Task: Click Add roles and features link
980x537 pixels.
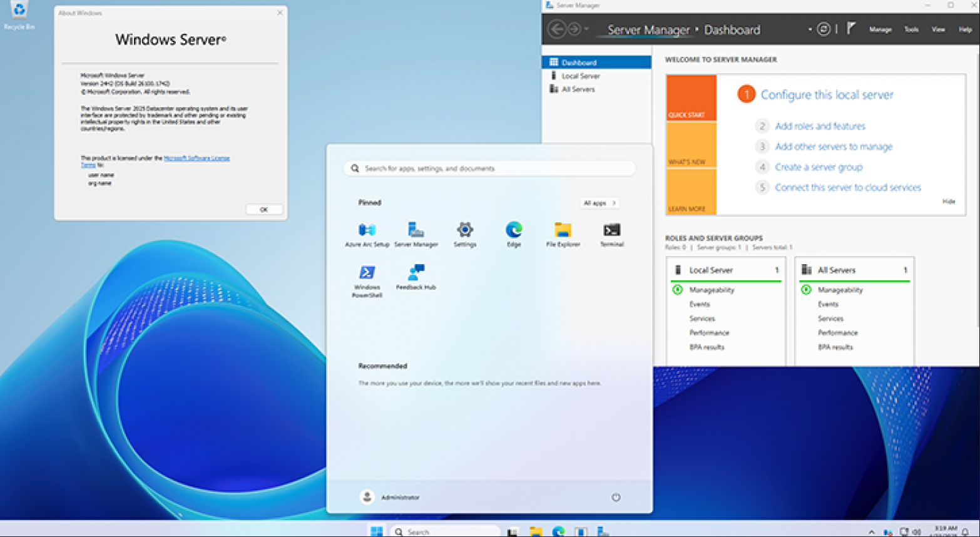Action: click(x=820, y=126)
